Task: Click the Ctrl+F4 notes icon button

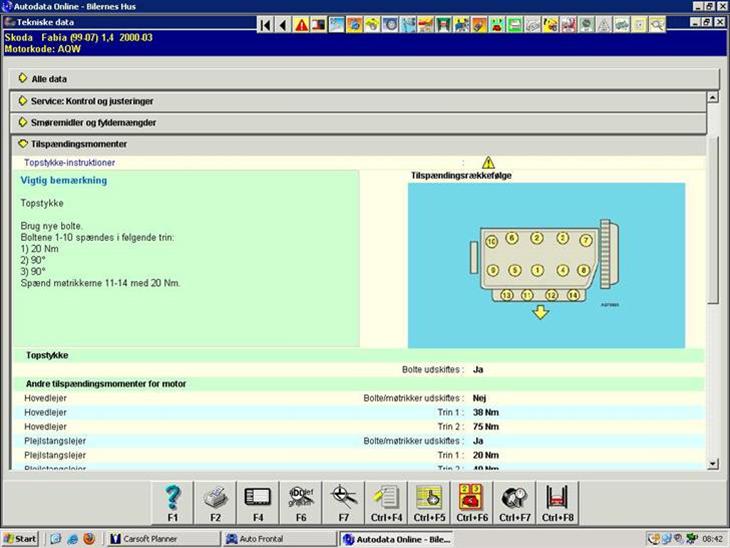Action: pos(386,499)
